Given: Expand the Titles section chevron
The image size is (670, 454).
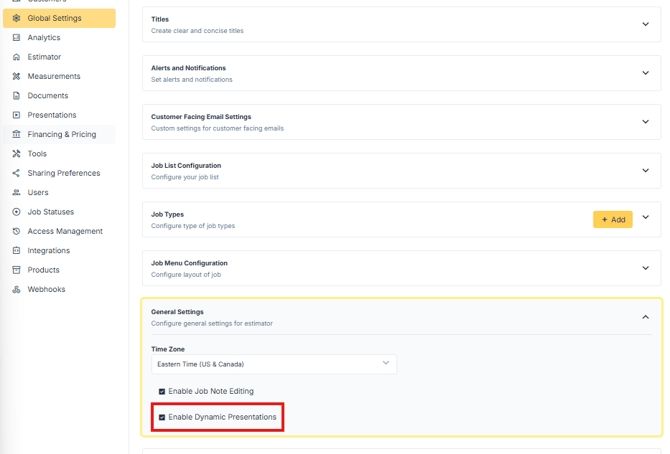Looking at the screenshot, I should [x=645, y=24].
